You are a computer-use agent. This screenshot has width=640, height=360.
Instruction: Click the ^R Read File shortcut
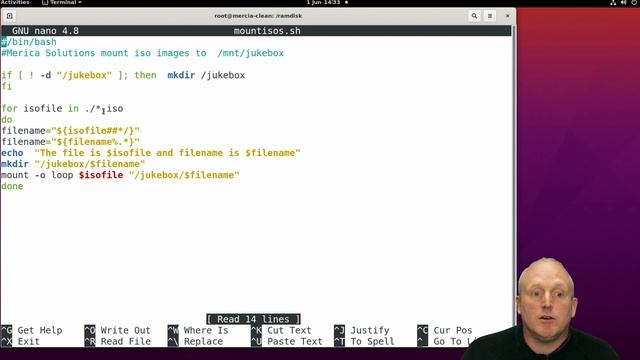(118, 341)
